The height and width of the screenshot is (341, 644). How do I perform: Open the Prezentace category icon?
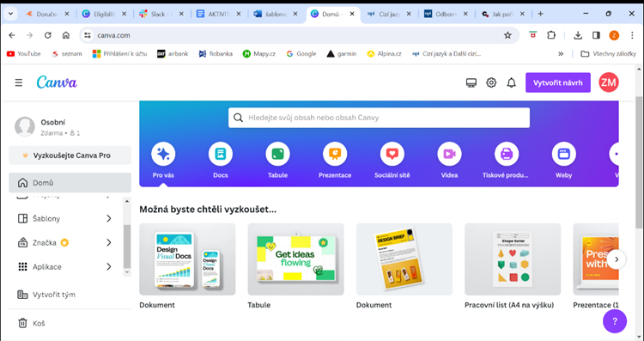335,154
